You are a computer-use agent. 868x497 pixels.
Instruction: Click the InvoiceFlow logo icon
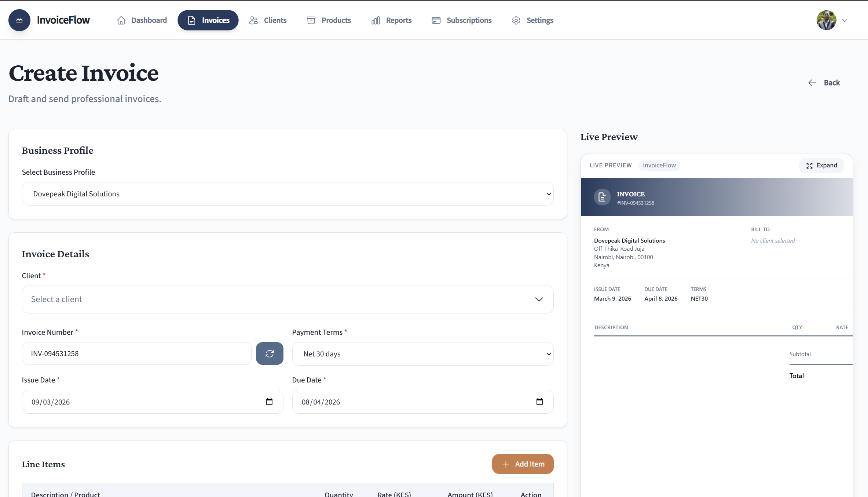(x=19, y=20)
